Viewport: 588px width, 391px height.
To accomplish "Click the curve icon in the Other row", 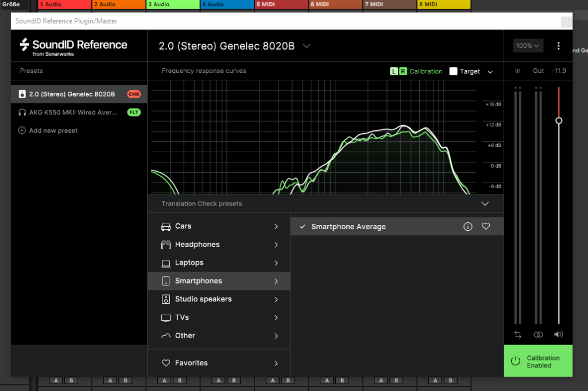I will coord(166,335).
